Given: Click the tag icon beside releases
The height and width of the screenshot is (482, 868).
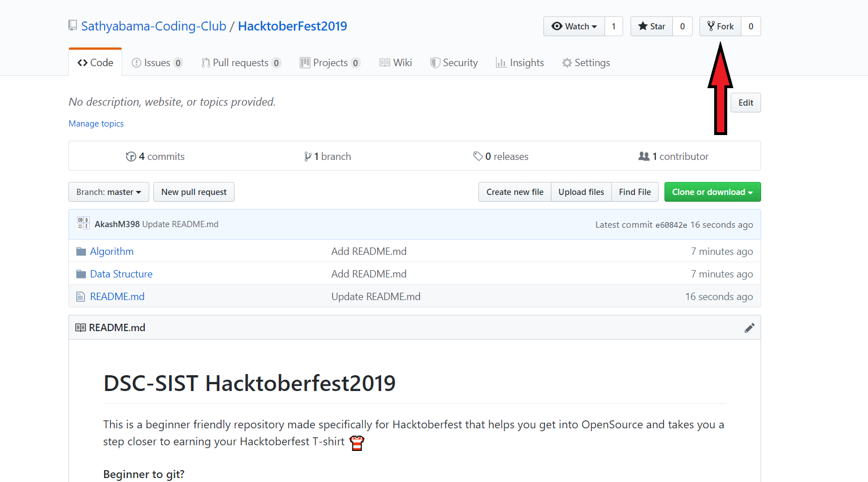Looking at the screenshot, I should 478,157.
